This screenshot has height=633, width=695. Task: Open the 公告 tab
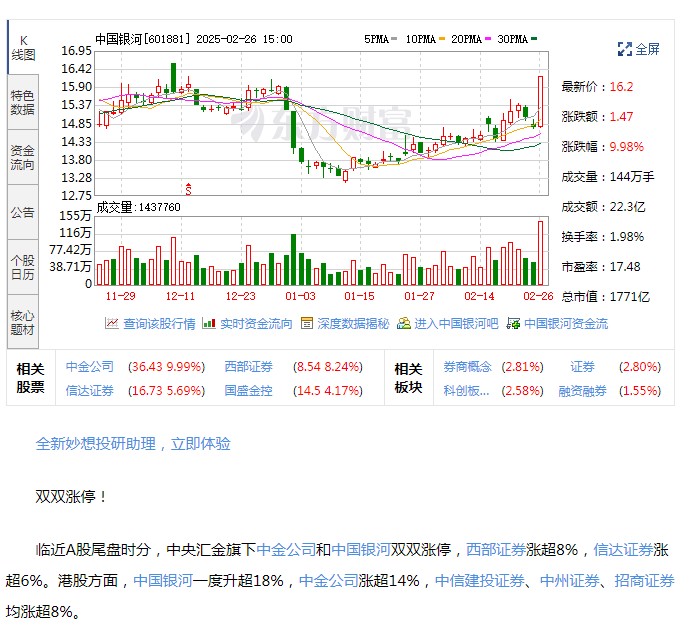pos(23,212)
